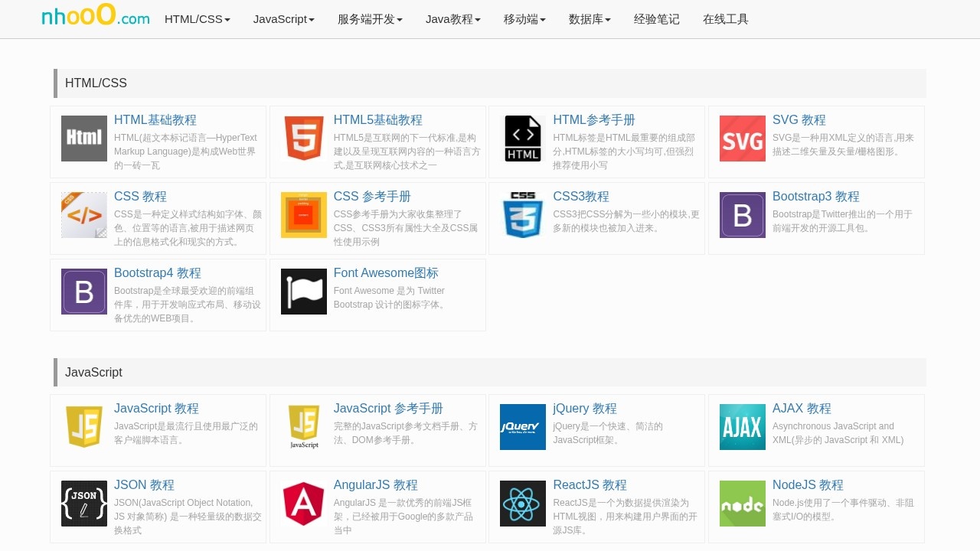
Task: Click the AJAX blue tile icon
Action: (742, 427)
